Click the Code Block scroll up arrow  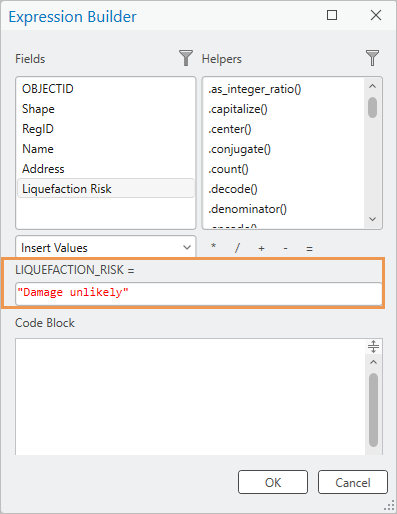(373, 362)
